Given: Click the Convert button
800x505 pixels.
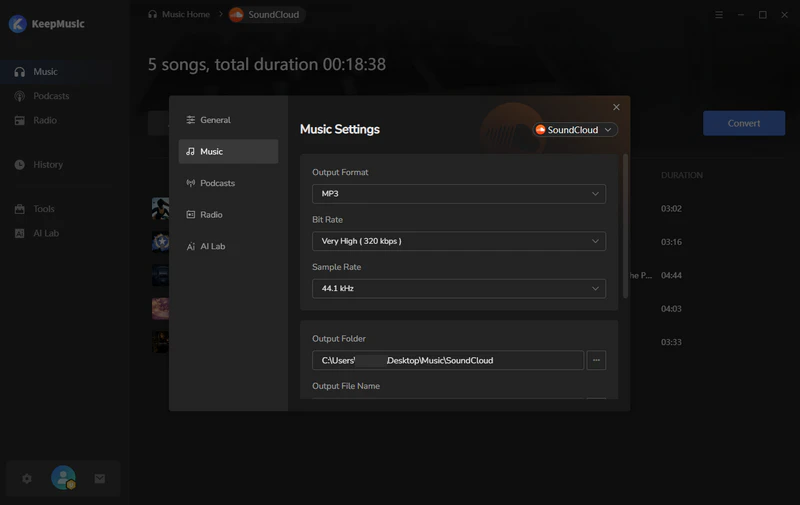Looking at the screenshot, I should (x=744, y=123).
